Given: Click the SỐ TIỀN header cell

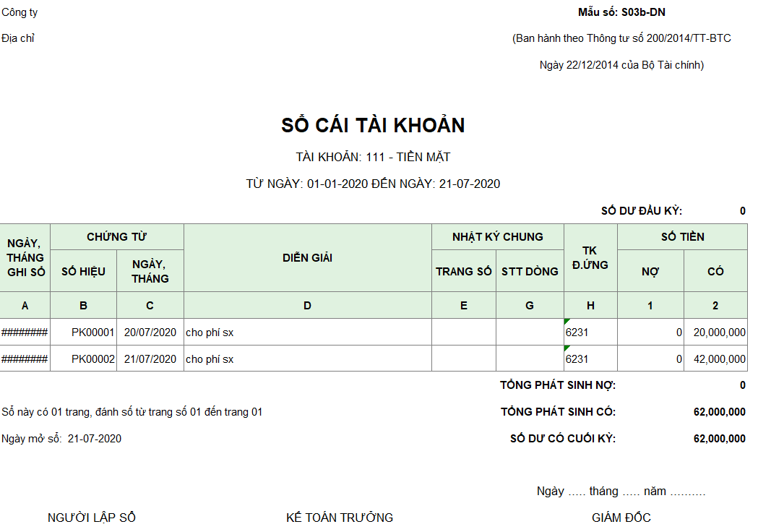Looking at the screenshot, I should tap(683, 236).
